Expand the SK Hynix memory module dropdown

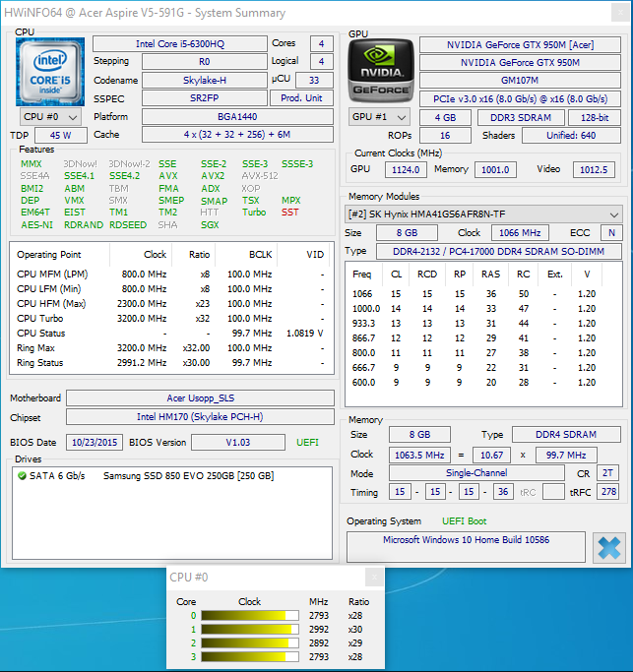[483, 214]
